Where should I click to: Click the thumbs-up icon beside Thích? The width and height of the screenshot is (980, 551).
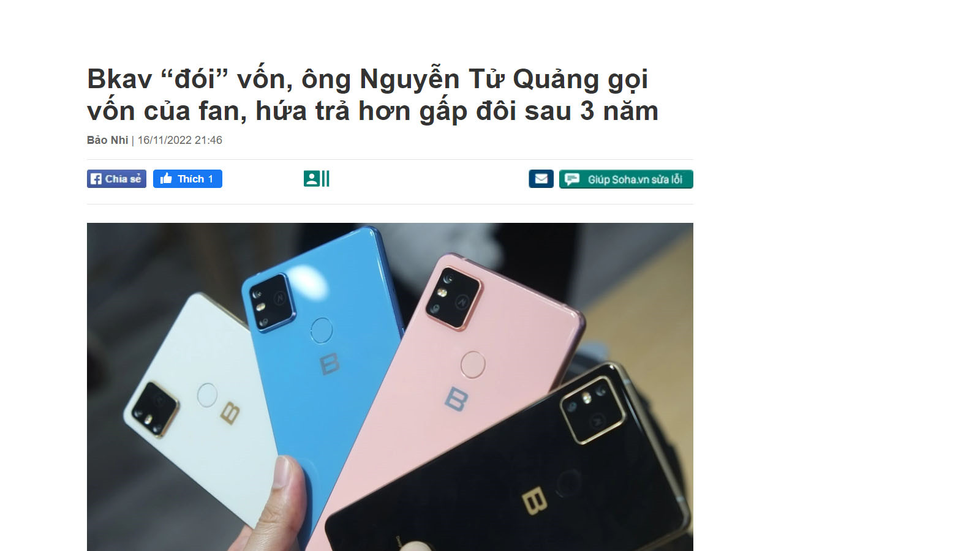[166, 178]
